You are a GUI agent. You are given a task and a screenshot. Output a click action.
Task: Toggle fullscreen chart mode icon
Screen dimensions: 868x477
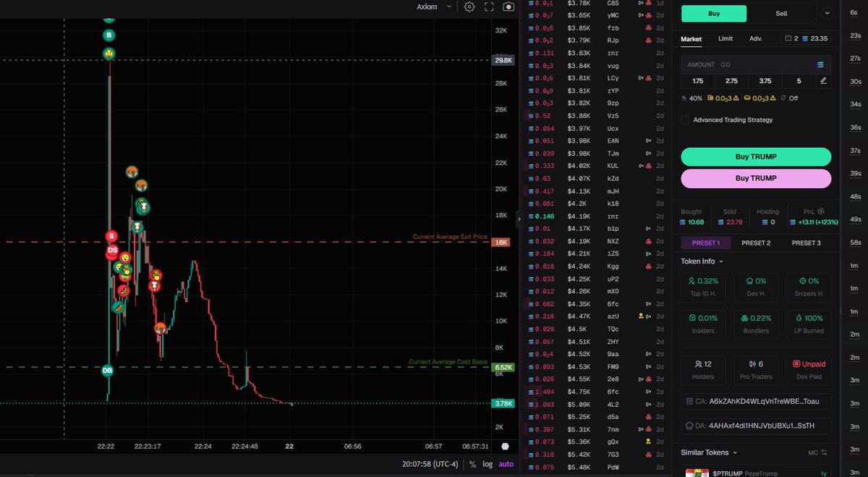point(489,7)
